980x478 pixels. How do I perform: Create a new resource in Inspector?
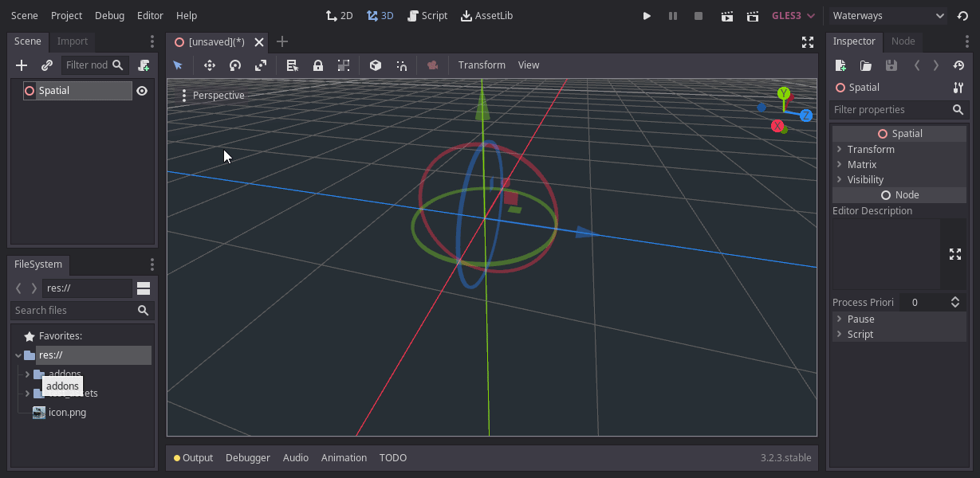click(840, 65)
